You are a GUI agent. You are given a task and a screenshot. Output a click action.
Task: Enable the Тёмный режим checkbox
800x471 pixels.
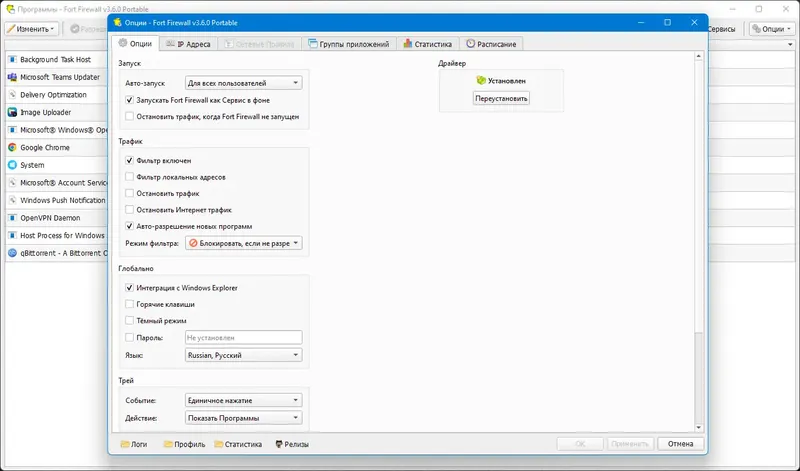click(130, 320)
